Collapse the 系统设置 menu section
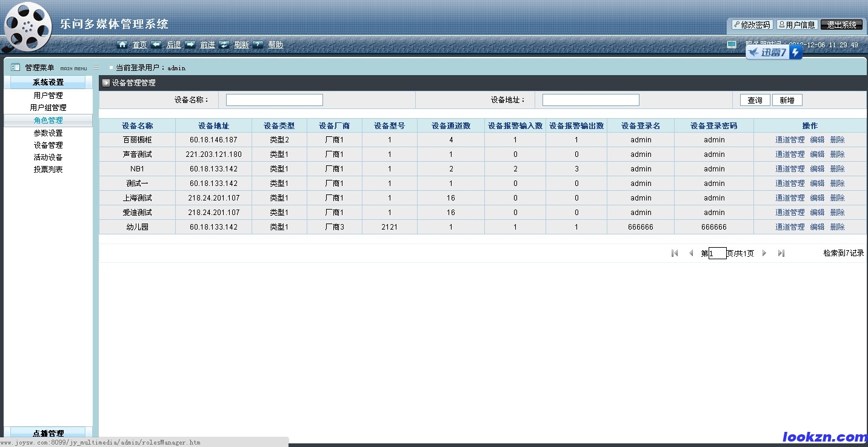Viewport: 868px width, 447px height. click(48, 82)
